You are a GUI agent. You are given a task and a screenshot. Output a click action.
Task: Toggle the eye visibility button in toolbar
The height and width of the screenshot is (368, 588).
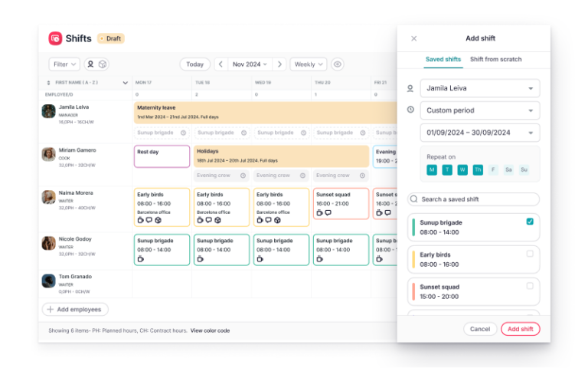[x=338, y=64]
